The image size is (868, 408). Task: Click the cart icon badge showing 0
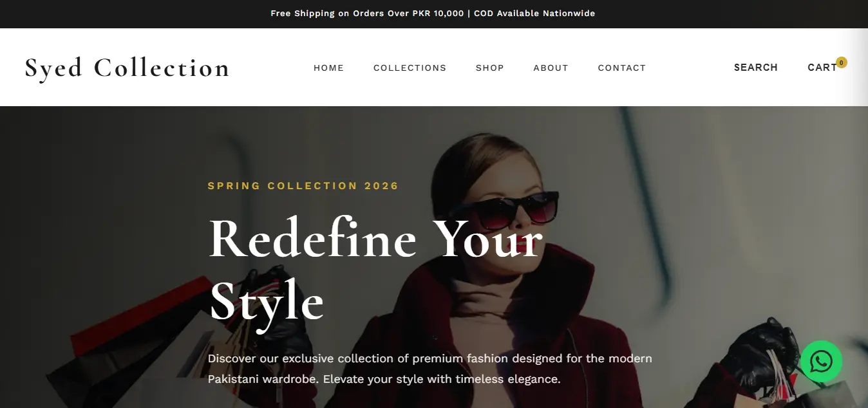click(x=841, y=62)
